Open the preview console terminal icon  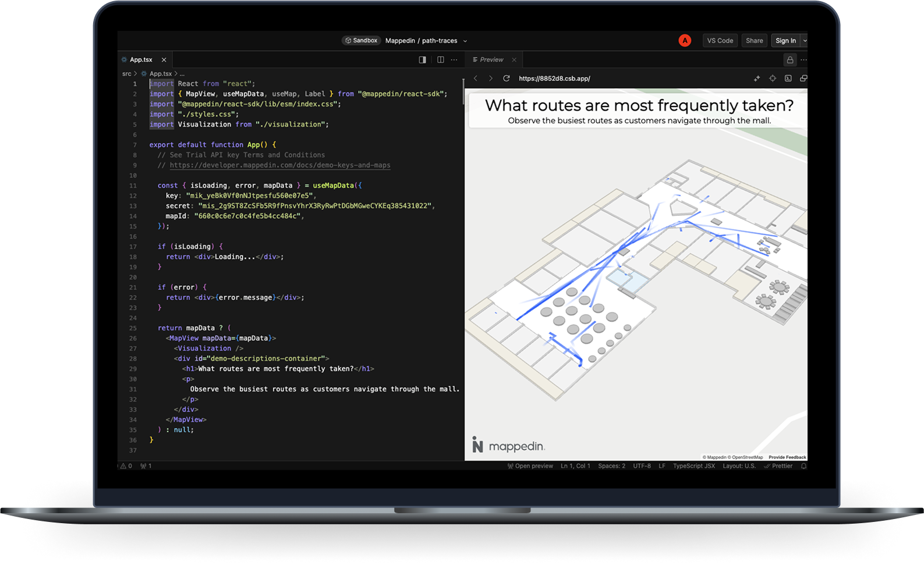click(788, 79)
